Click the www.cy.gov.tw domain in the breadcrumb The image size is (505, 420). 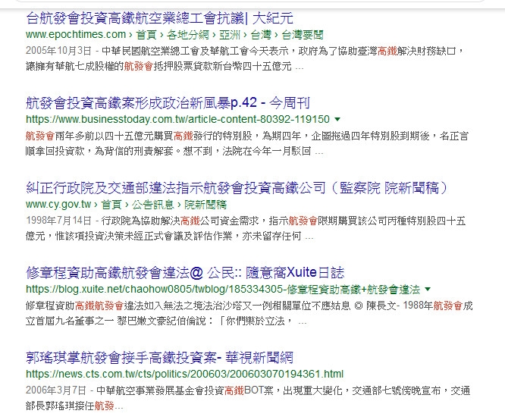tap(58, 204)
